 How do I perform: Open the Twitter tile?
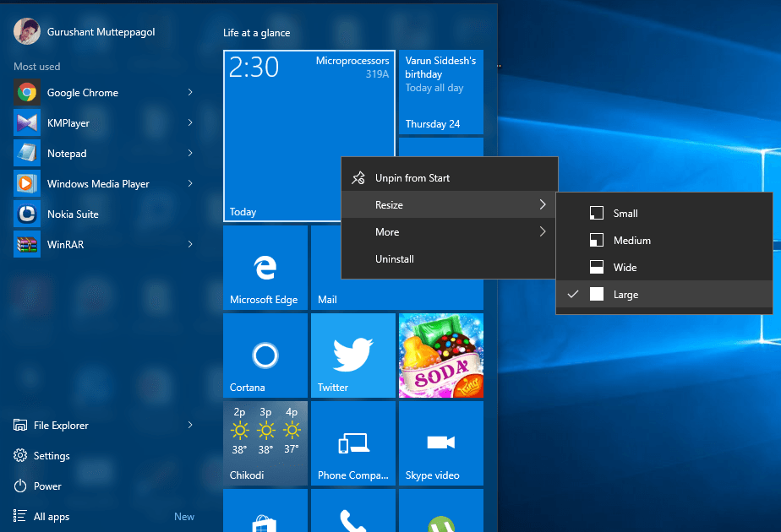click(x=353, y=356)
